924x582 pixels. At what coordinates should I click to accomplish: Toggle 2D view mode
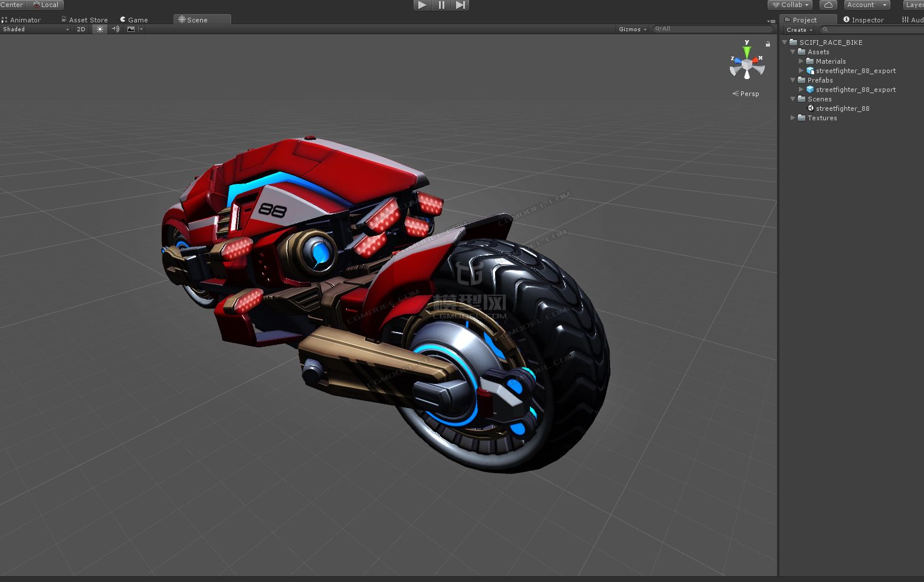[81, 29]
